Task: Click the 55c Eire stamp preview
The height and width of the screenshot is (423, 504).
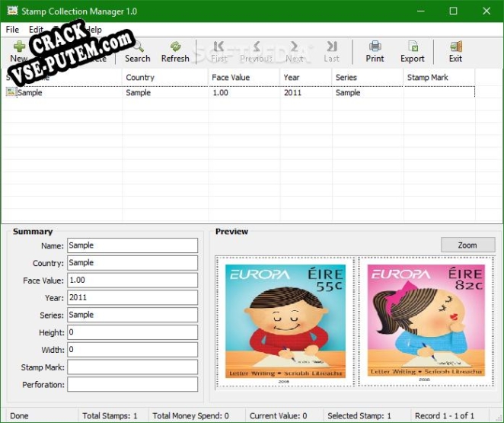Action: (285, 321)
